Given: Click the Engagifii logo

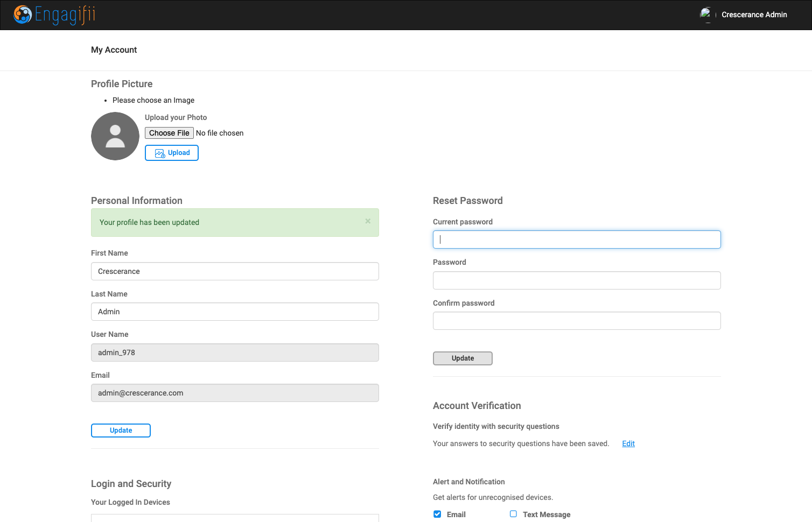Looking at the screenshot, I should pyautogui.click(x=54, y=15).
